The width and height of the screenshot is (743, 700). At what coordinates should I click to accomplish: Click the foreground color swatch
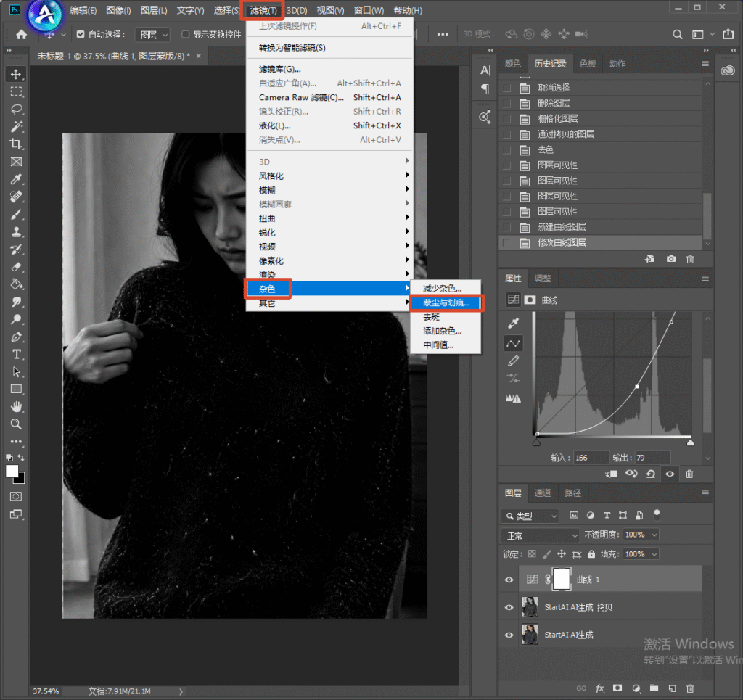point(12,472)
